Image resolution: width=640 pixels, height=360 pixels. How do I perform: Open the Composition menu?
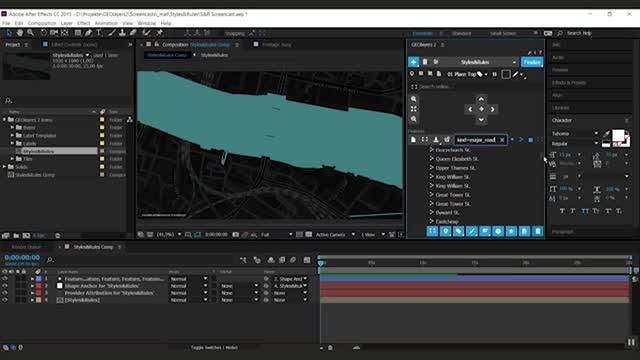pyautogui.click(x=42, y=23)
